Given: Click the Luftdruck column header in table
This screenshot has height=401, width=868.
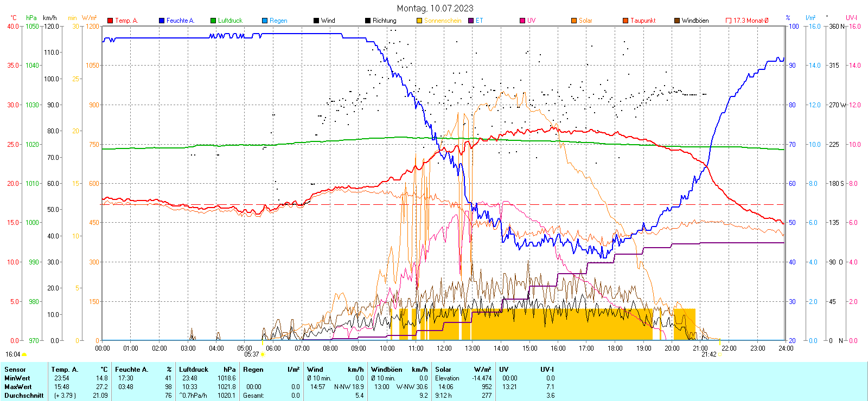Looking at the screenshot, I should pyautogui.click(x=194, y=370).
